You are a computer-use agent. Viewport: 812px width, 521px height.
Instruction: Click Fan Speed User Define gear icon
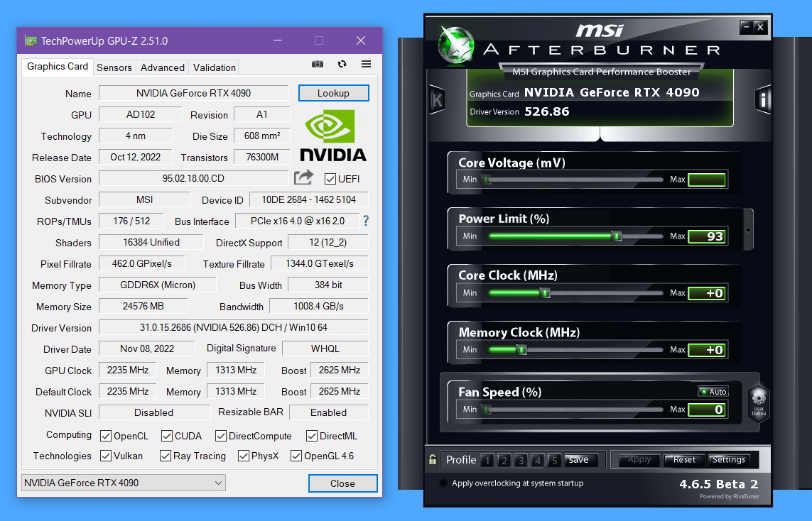point(759,402)
